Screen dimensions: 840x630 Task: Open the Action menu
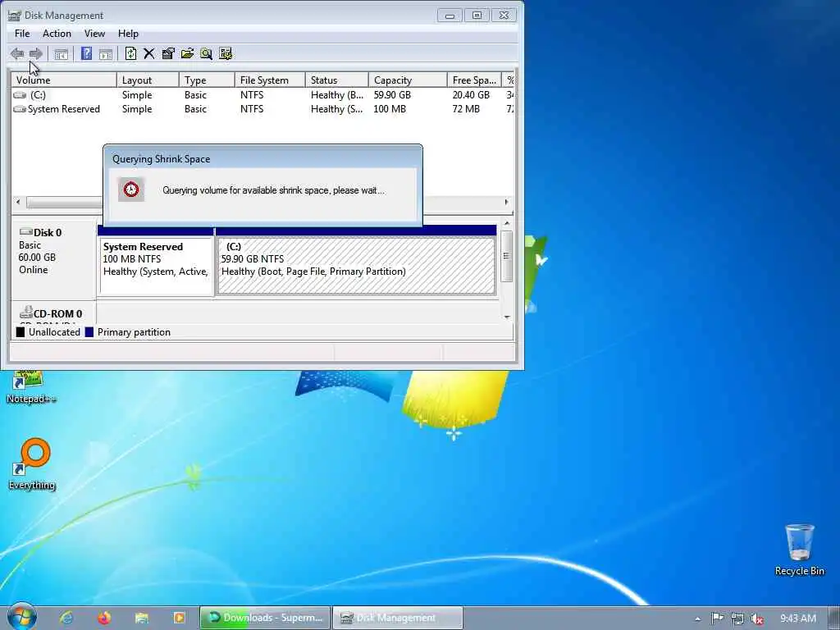pos(57,33)
